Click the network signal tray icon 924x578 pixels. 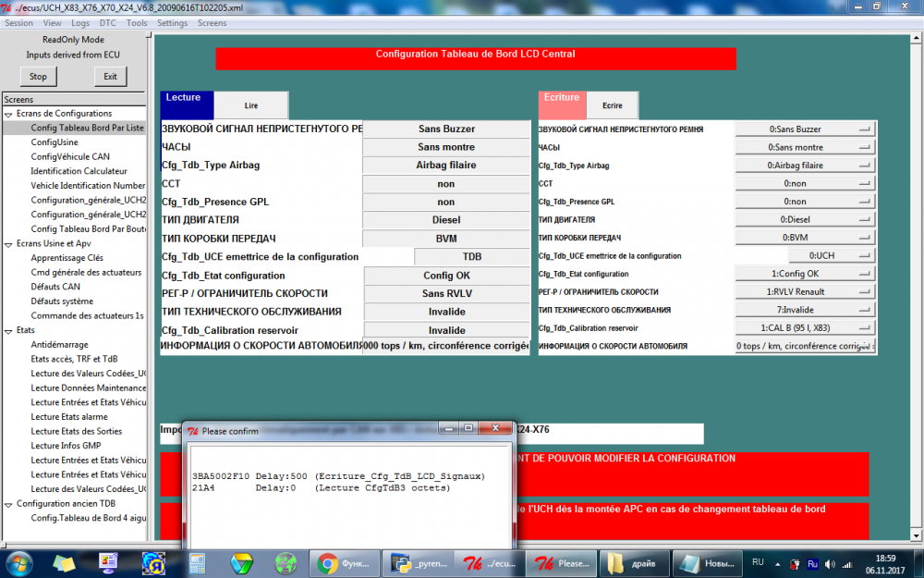tap(846, 564)
